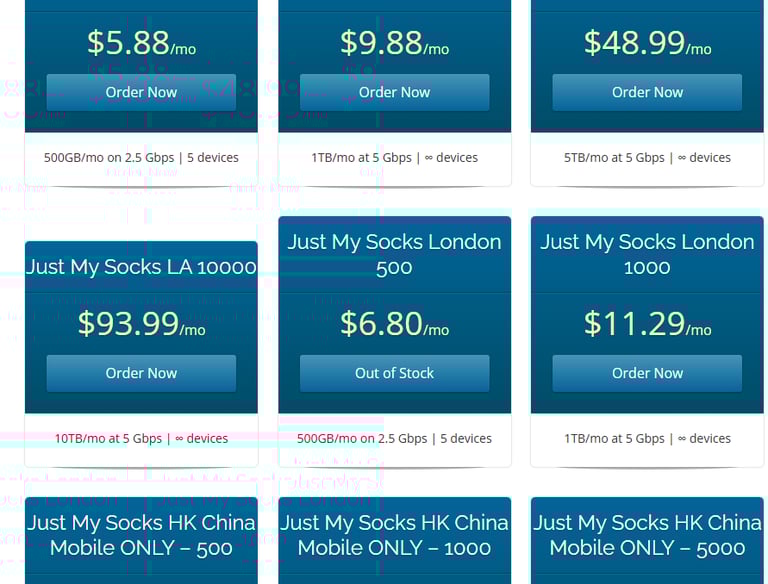The image size is (768, 584).
Task: Open the Just My Socks London 1000 heading
Action: 647,254
